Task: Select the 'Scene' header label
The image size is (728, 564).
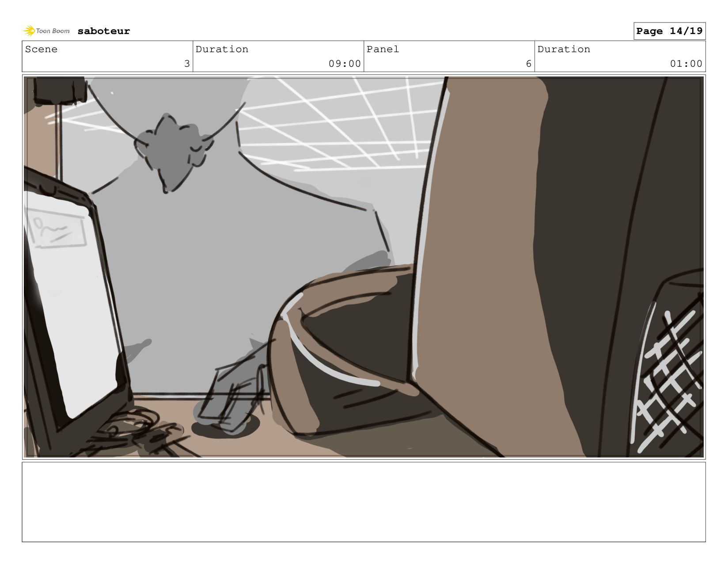Action: [41, 49]
